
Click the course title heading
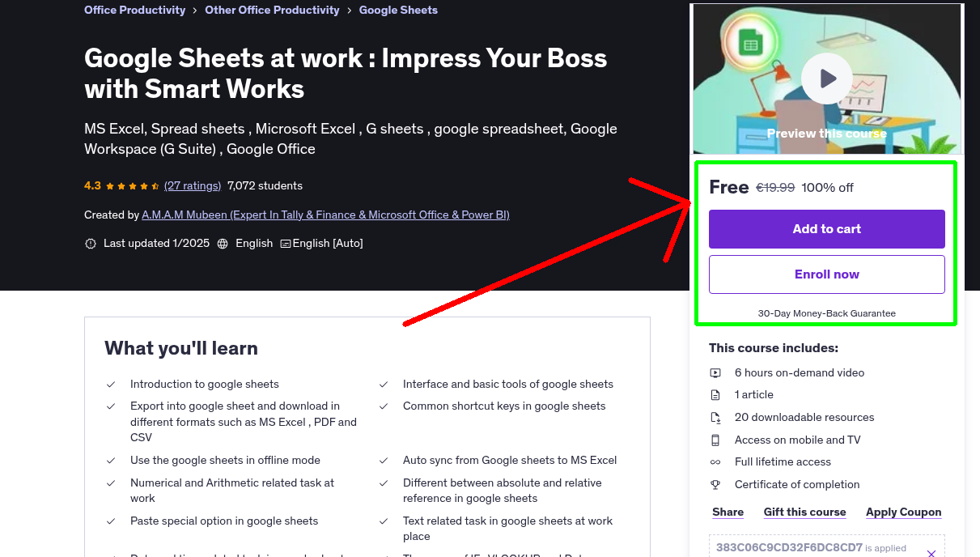[x=346, y=73]
